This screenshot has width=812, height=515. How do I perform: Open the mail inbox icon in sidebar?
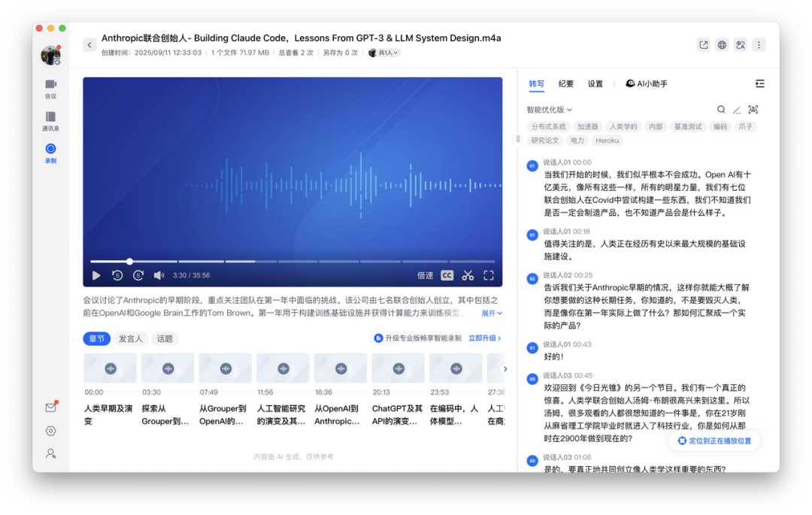(x=51, y=407)
